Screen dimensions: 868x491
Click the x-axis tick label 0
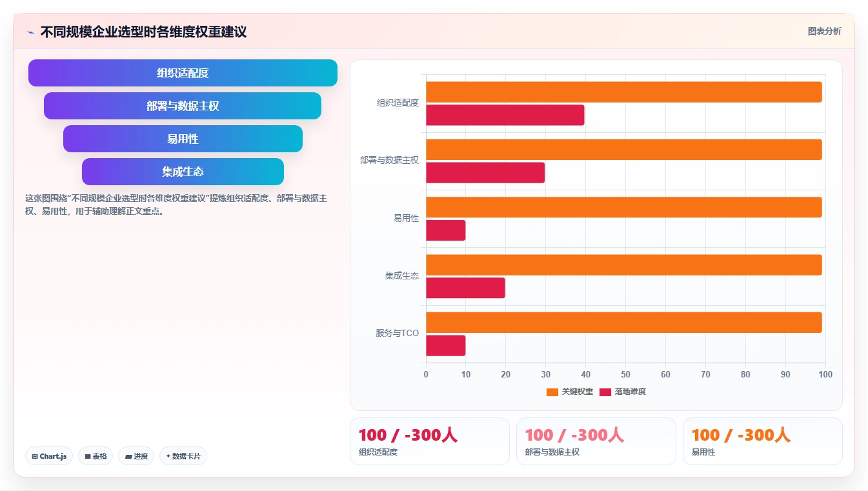coord(426,374)
